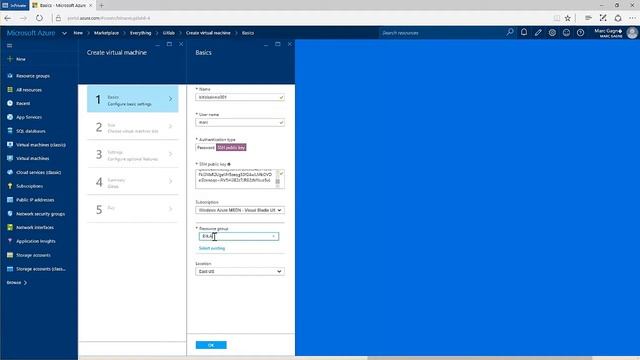This screenshot has height=360, width=640.
Task: Open Network security groups in sidebar
Action: click(x=40, y=214)
